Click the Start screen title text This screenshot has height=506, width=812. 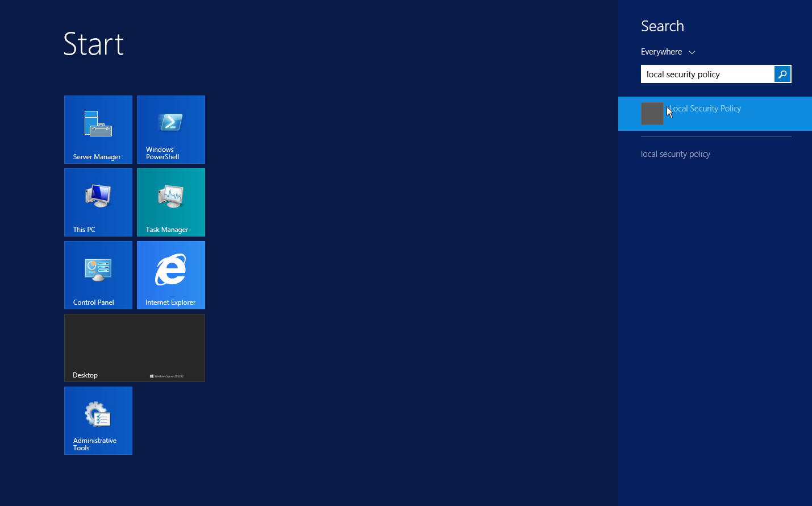[x=94, y=44]
